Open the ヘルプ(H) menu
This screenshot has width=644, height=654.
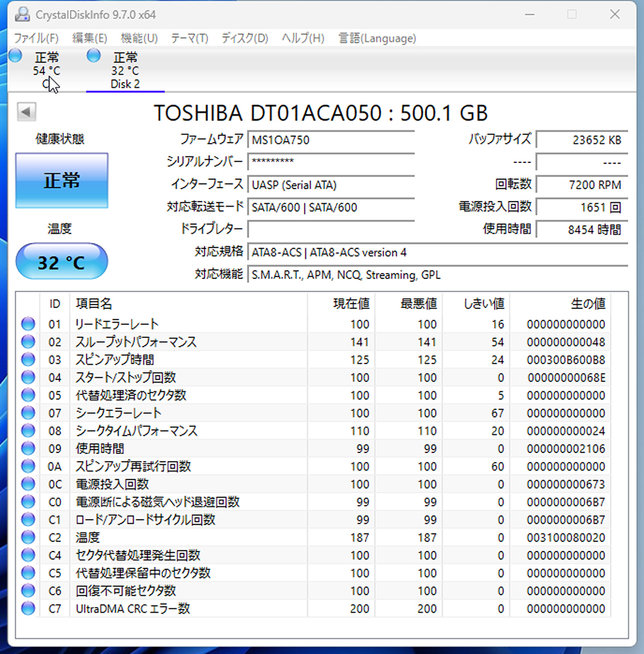point(303,38)
